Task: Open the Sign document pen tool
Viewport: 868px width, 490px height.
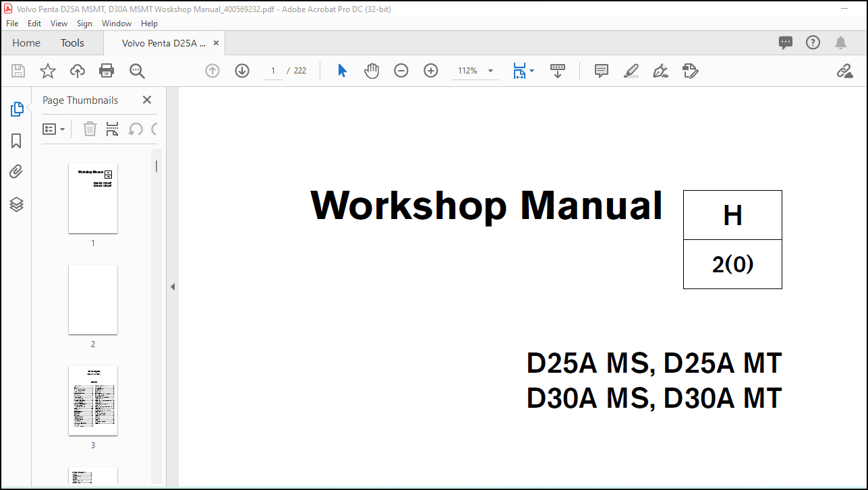Action: click(661, 71)
